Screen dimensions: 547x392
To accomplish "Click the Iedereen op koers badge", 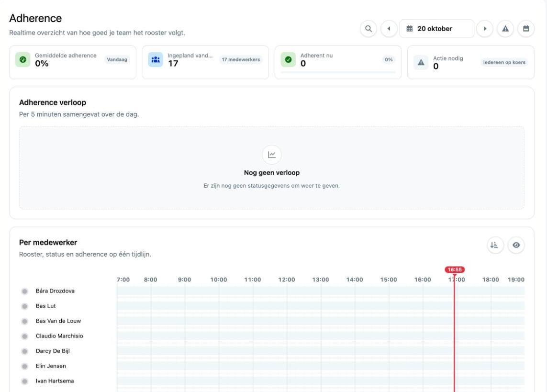I will (504, 62).
